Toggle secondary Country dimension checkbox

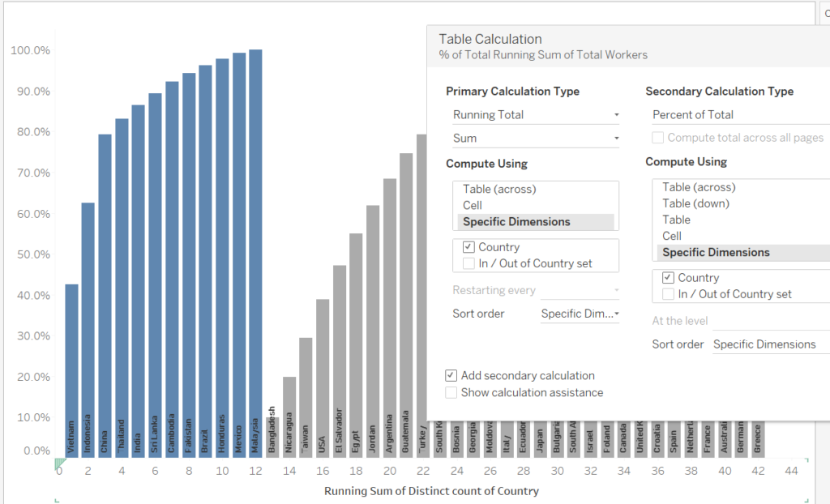(x=668, y=278)
